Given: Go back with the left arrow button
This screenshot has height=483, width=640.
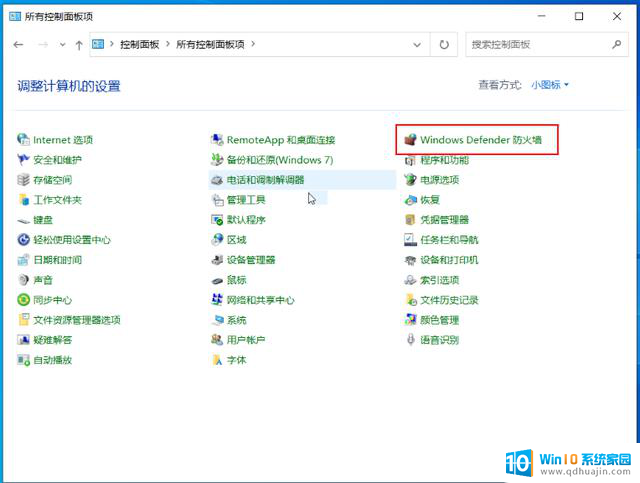Looking at the screenshot, I should click(x=18, y=45).
